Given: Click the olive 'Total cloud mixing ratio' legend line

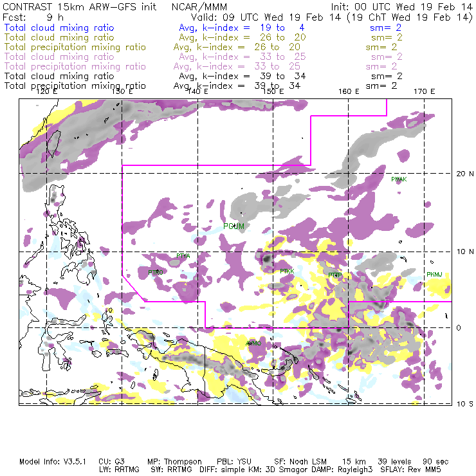Looking at the screenshot, I should (59, 37).
